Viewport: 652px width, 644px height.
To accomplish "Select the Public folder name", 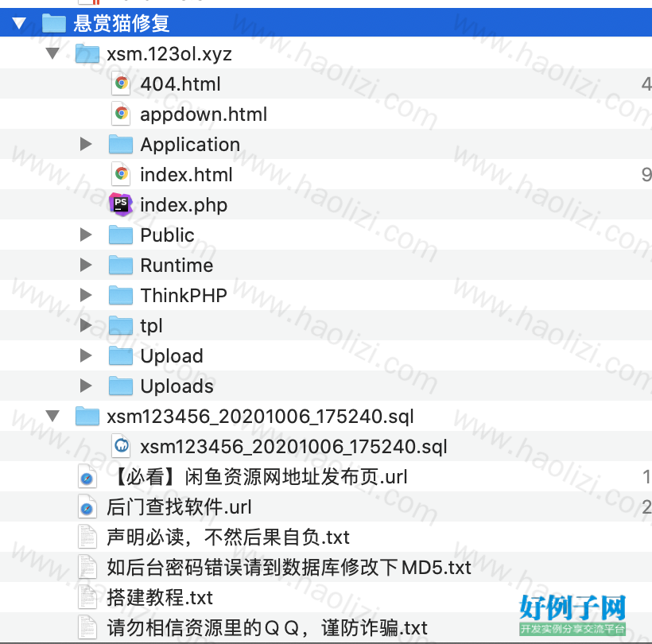I will 167,235.
